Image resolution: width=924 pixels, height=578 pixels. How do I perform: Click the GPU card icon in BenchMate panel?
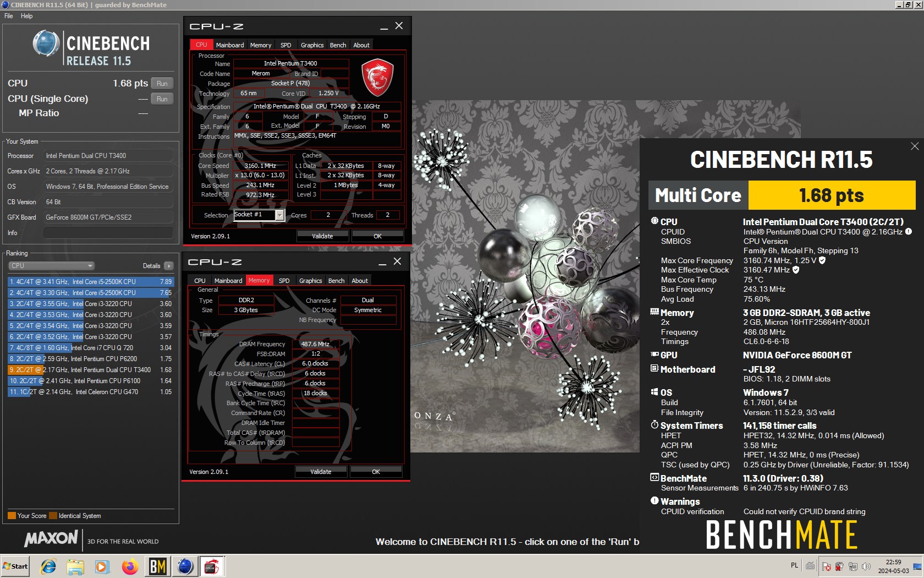tap(654, 355)
